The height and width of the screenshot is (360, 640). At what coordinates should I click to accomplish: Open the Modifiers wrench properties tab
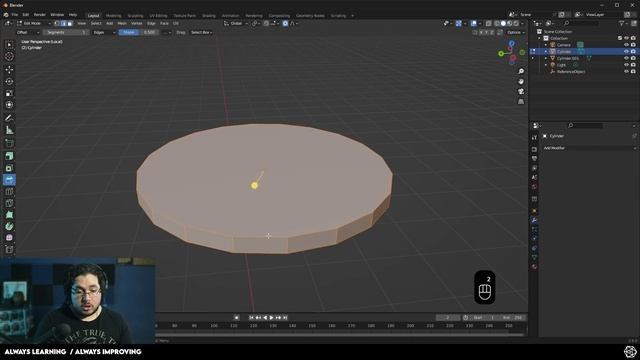coord(534,220)
